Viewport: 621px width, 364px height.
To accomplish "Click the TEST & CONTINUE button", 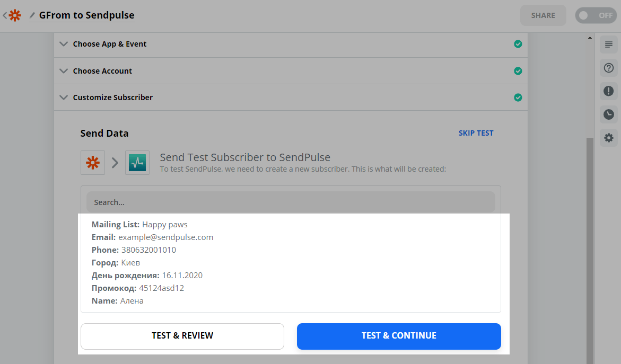I will [x=399, y=336].
